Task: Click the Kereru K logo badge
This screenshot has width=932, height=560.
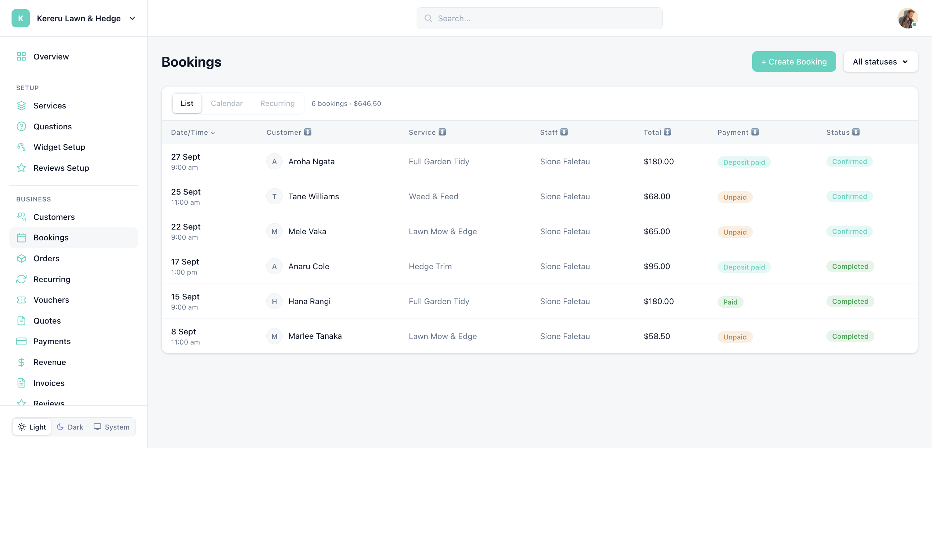Action: tap(21, 18)
